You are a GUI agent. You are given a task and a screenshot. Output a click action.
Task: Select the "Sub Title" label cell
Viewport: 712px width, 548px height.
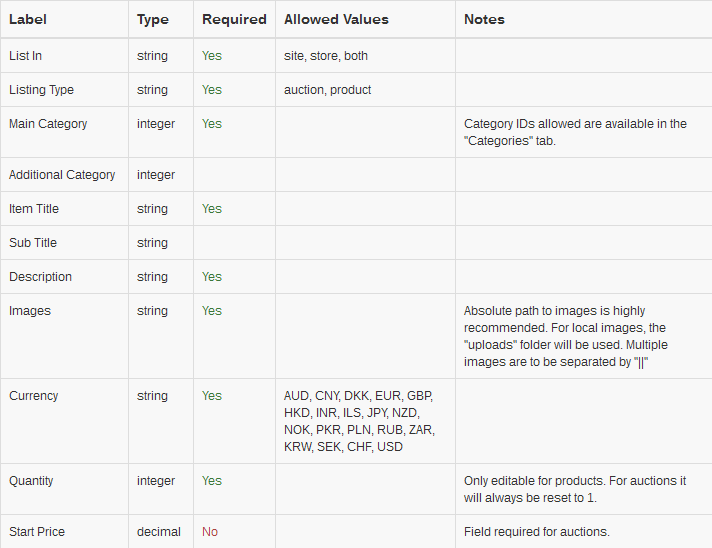[33, 243]
